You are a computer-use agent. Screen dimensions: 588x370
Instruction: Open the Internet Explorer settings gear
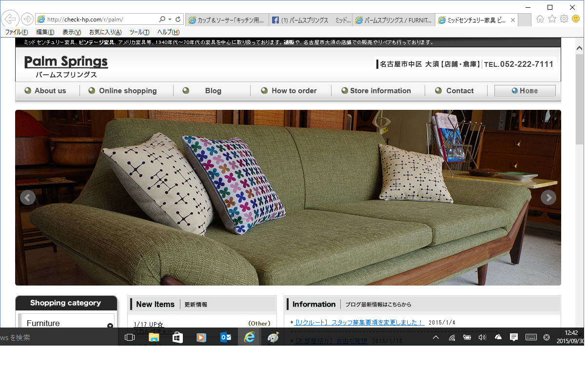pos(564,19)
